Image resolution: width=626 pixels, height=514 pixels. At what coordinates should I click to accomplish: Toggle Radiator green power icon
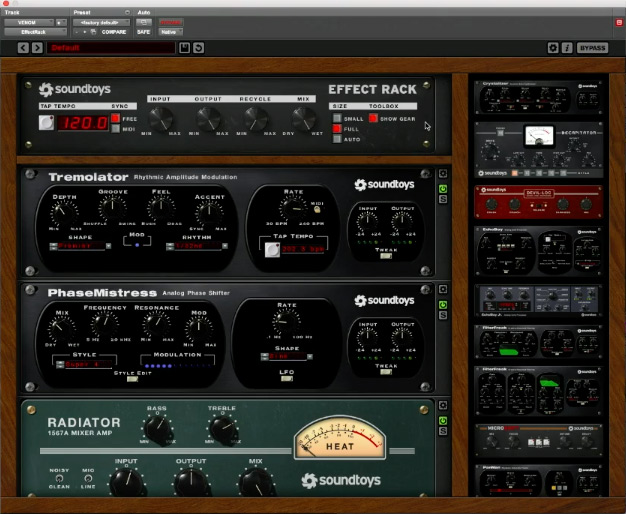pos(443,421)
